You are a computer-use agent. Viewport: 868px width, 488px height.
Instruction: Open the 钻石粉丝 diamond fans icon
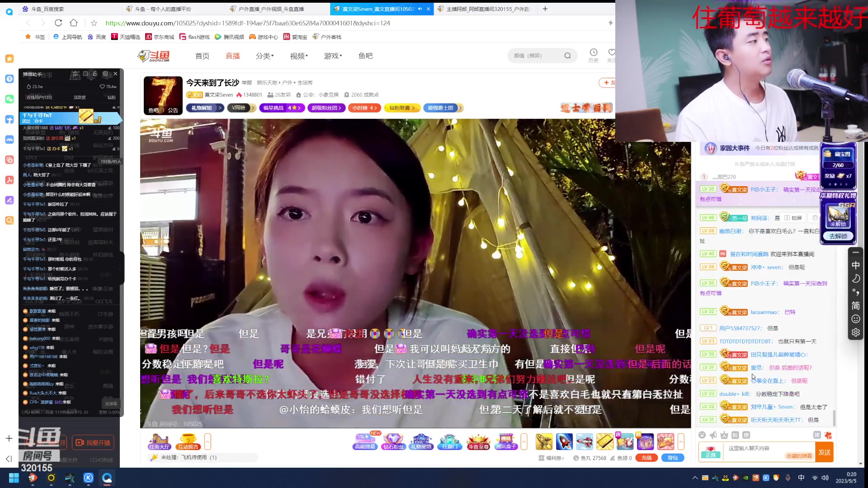(393, 441)
